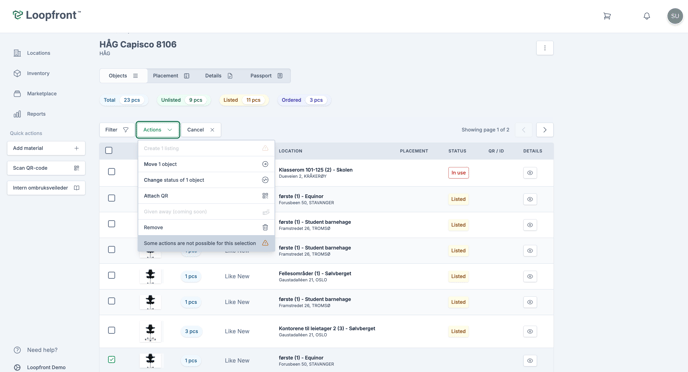Viewport: 688px width, 372px height.
Task: Click the Listed badge in Fellesområder row
Action: tap(458, 276)
